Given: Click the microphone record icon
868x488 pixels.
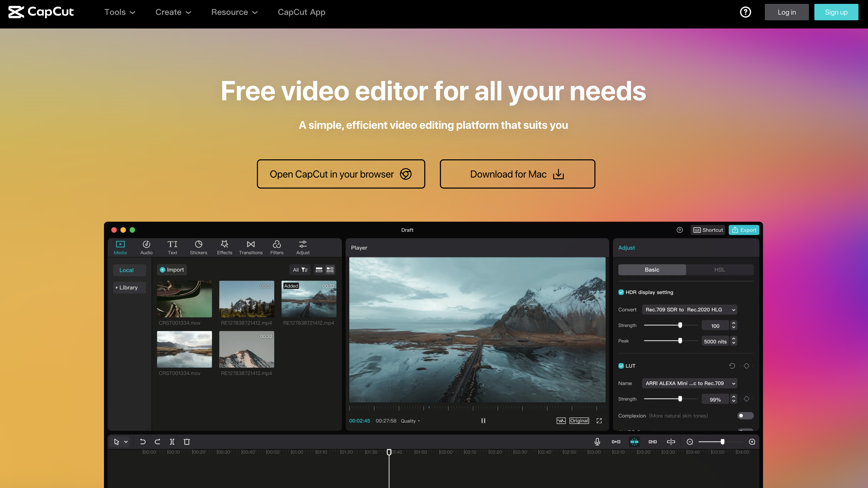Looking at the screenshot, I should click(597, 442).
